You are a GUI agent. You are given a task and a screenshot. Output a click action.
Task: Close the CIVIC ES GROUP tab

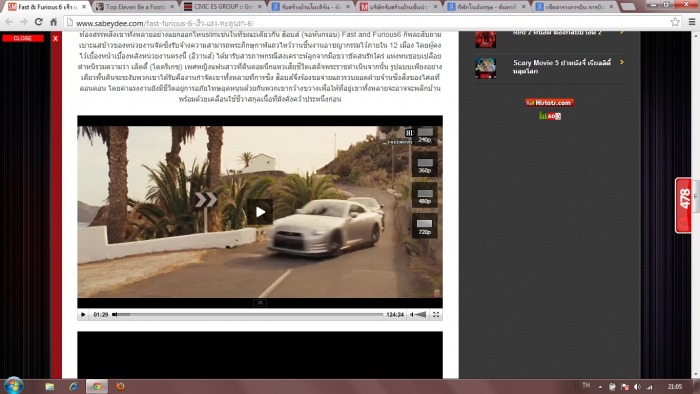(259, 7)
